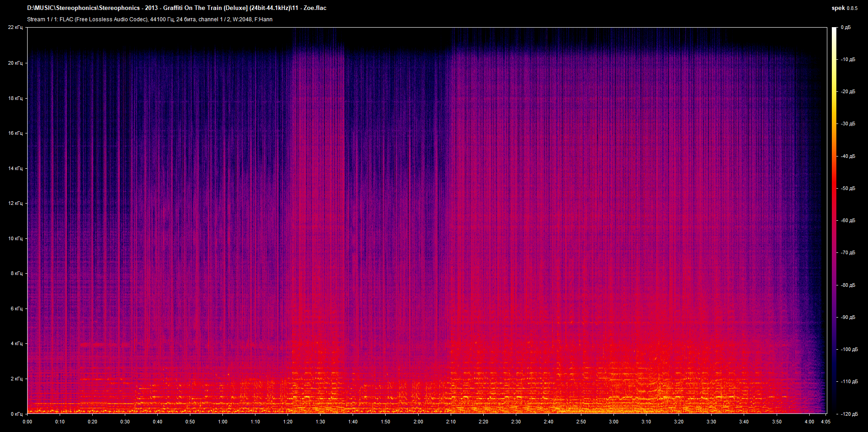
Task: Select the 4 кГц frequency axis label
Action: coord(17,343)
